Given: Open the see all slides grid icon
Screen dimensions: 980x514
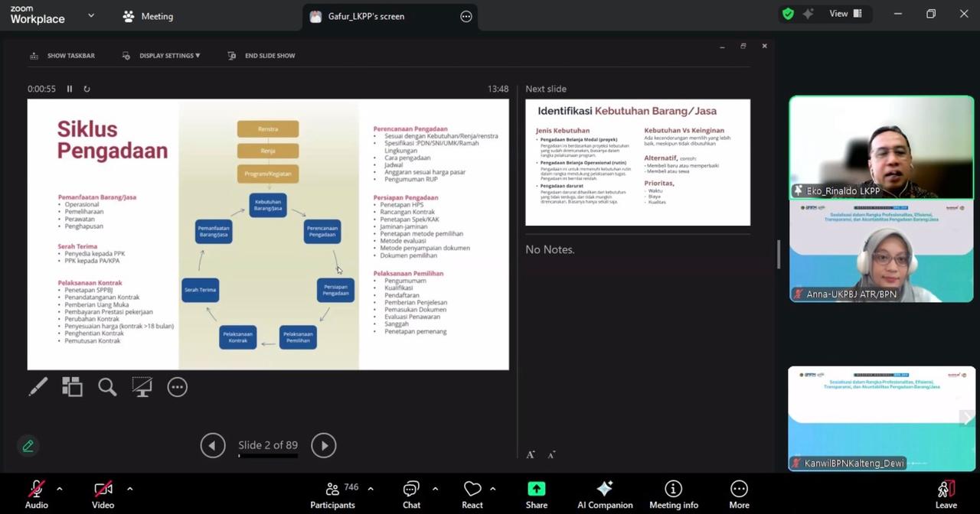Looking at the screenshot, I should [x=72, y=387].
